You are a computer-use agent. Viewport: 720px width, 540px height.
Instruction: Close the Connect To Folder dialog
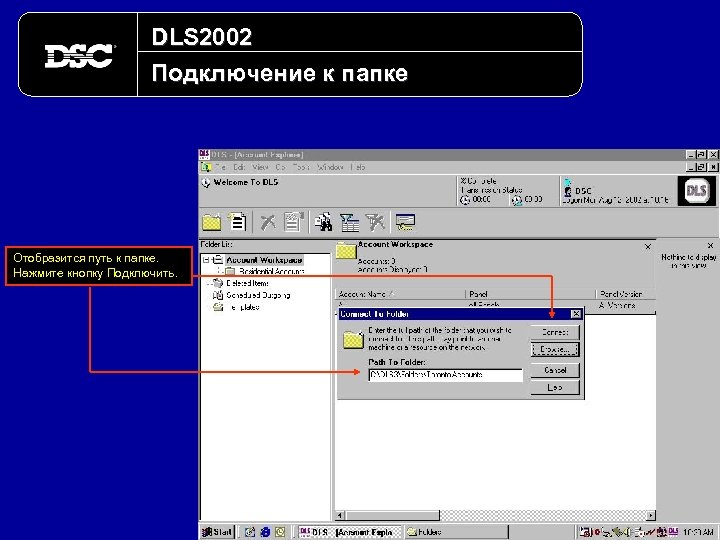tap(575, 314)
